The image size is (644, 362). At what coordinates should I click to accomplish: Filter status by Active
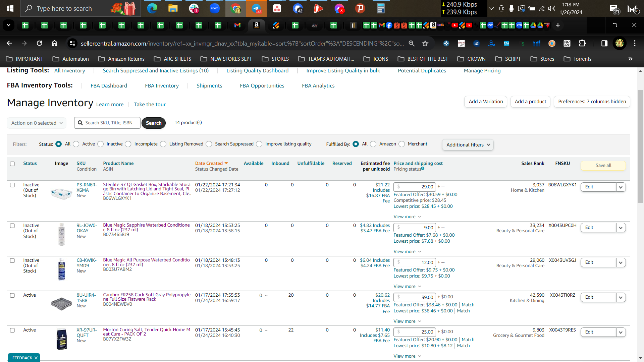pyautogui.click(x=76, y=144)
